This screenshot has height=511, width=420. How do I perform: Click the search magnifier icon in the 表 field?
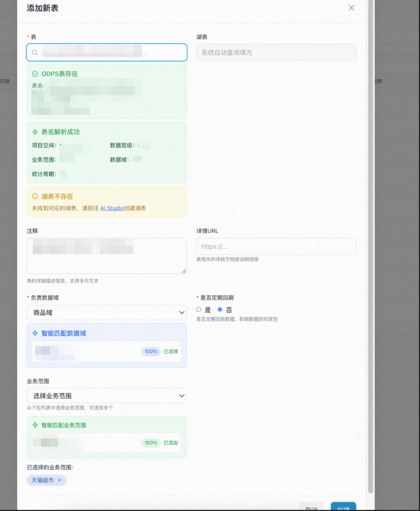pos(35,52)
